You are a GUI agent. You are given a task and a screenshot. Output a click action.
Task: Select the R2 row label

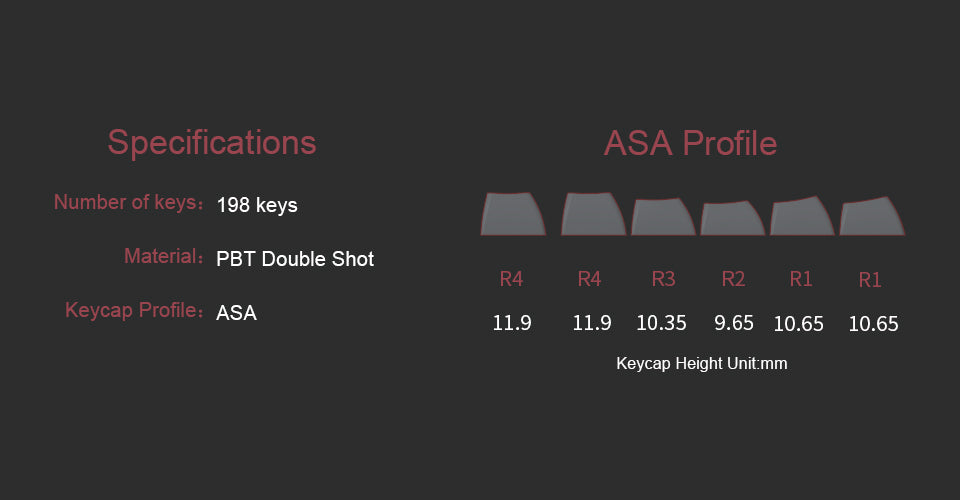coord(733,279)
